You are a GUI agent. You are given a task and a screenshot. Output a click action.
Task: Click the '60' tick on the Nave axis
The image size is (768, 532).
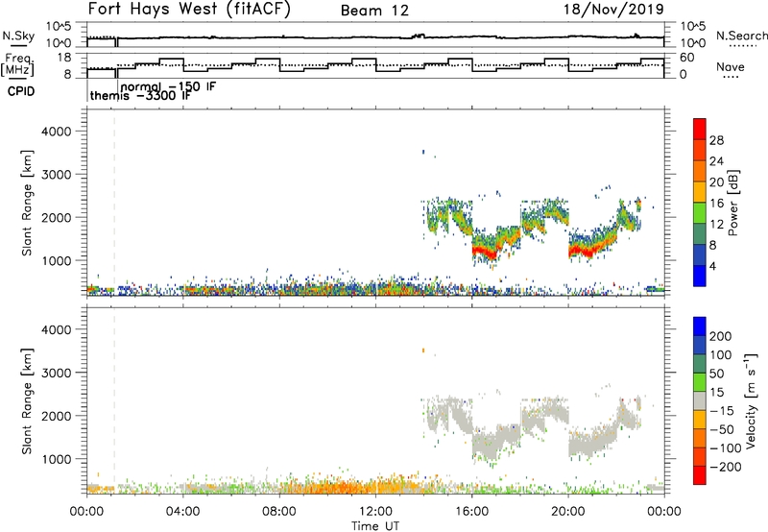[687, 58]
